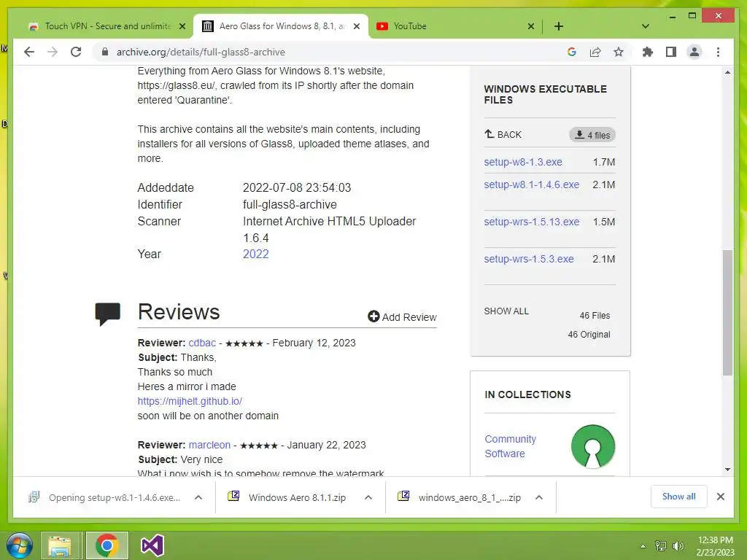Toggle the Chrome side panel

671,52
